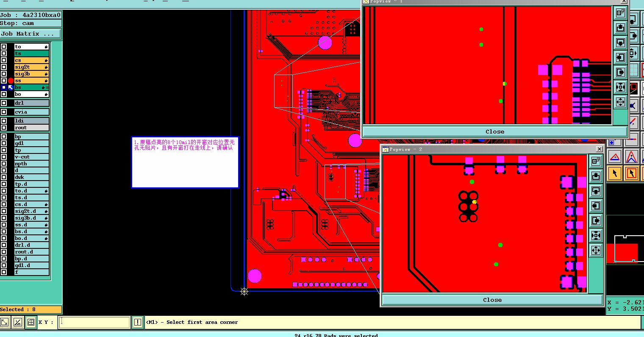The height and width of the screenshot is (337, 644).
Task: Click outward-arrows zoom icon in Popview 2
Action: (x=596, y=250)
